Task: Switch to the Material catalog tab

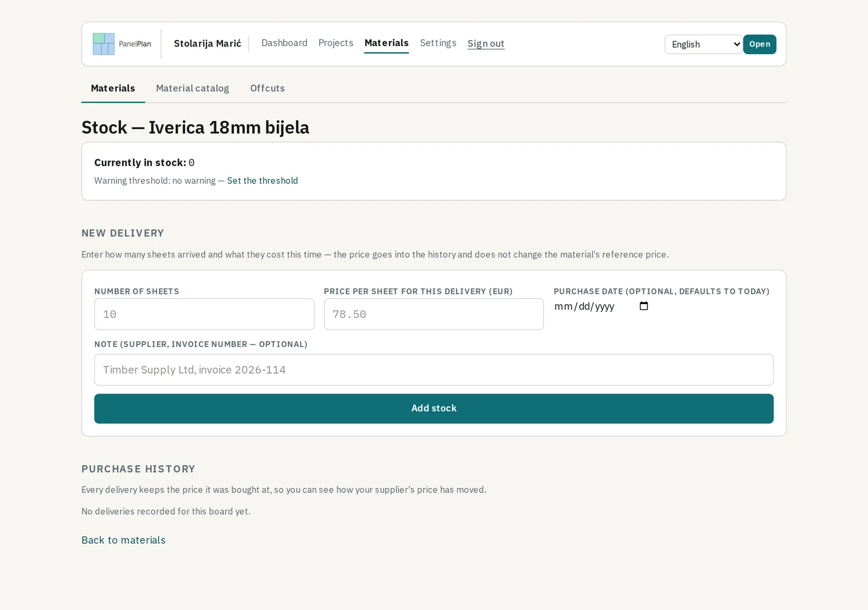Action: point(193,88)
